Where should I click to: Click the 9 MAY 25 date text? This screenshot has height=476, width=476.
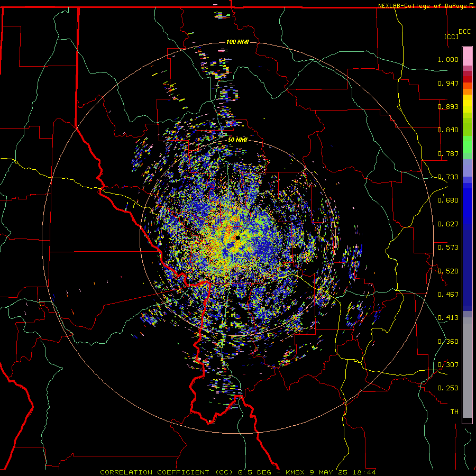[x=328, y=472]
